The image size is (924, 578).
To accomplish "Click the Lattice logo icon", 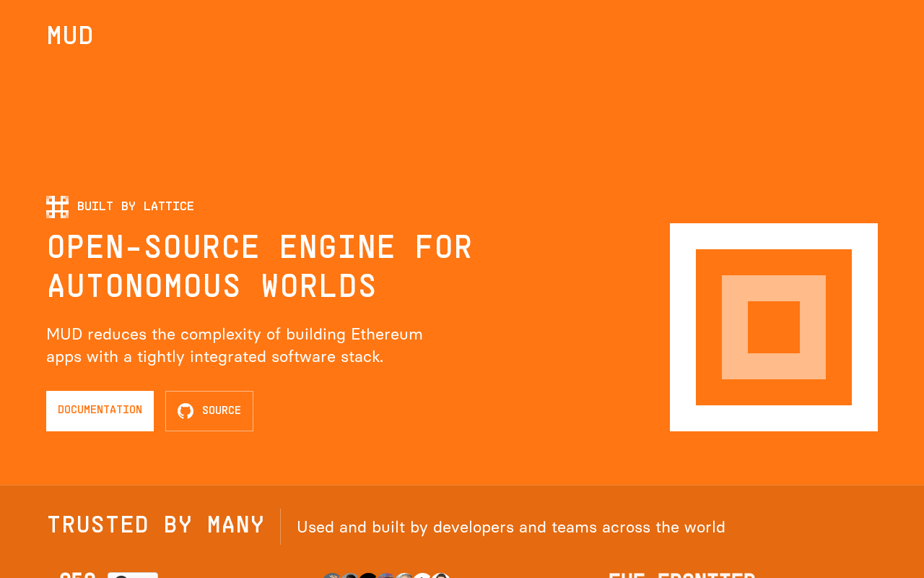I will pos(58,207).
